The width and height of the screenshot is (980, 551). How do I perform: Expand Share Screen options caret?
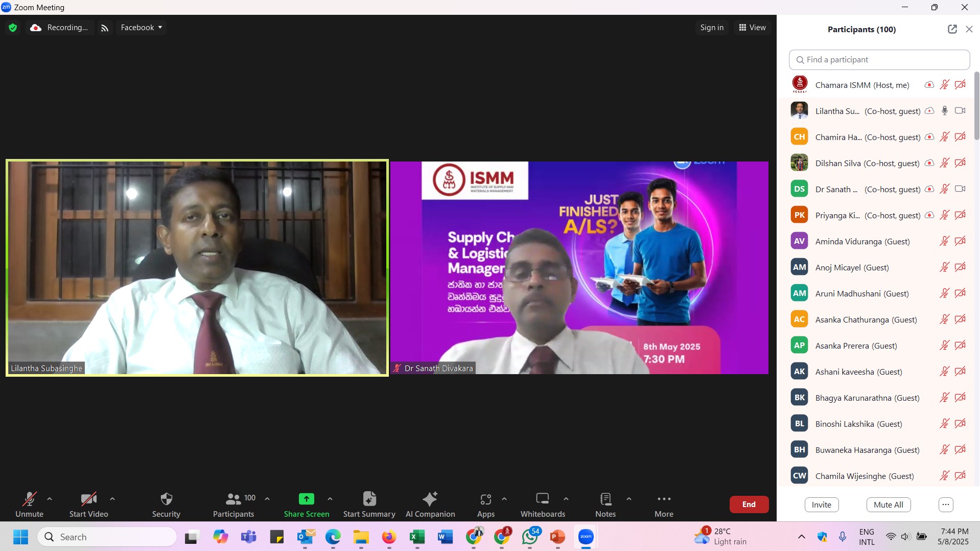330,499
